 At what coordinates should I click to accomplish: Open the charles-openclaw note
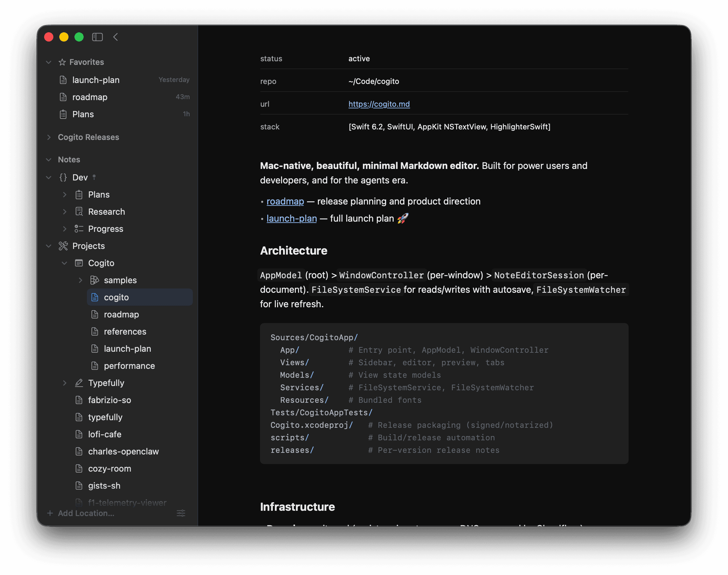coord(132,452)
